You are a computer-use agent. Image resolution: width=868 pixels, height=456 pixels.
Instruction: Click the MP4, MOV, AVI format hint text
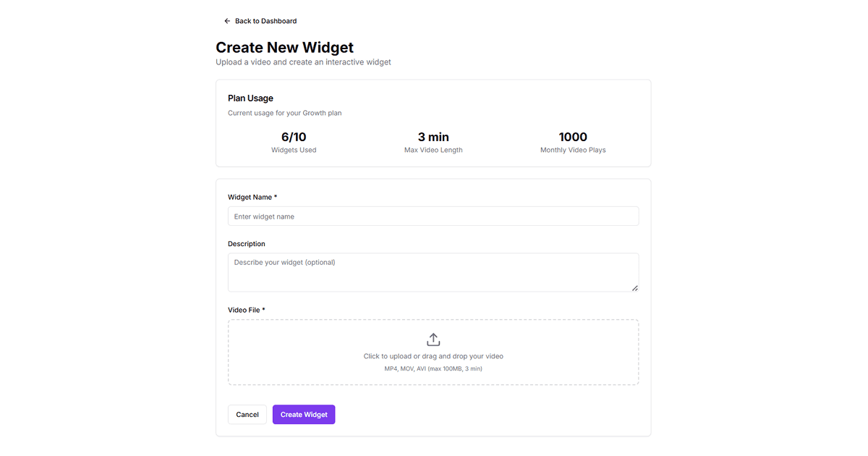click(x=433, y=368)
